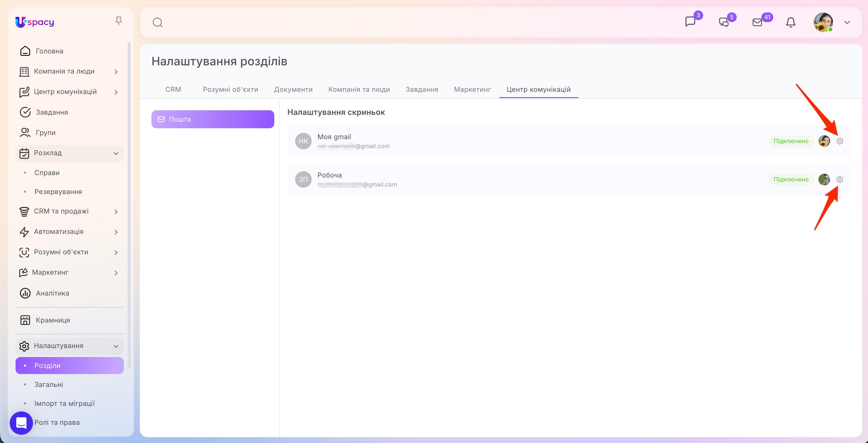Image resolution: width=868 pixels, height=443 pixels.
Task: Open the support chat launcher bubble
Action: pyautogui.click(x=21, y=423)
